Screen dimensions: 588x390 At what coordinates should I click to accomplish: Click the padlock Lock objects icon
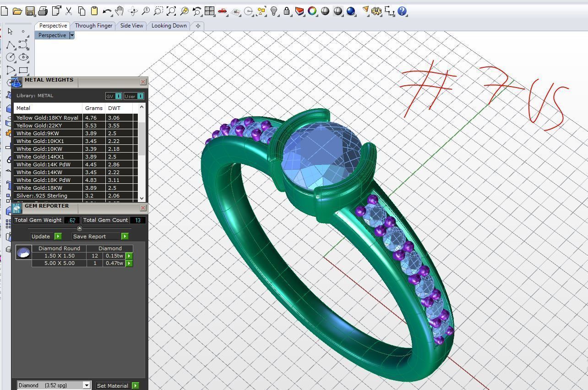[287, 11]
